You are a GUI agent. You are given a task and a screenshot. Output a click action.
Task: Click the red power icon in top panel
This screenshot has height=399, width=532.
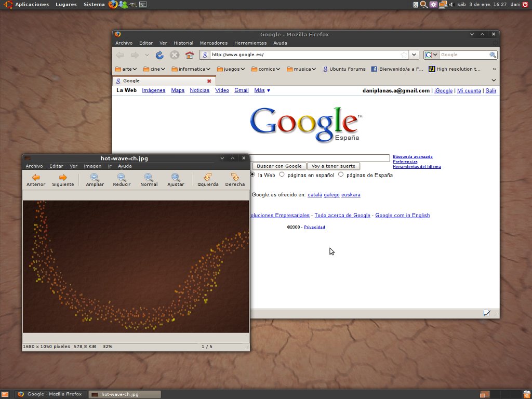(525, 4)
